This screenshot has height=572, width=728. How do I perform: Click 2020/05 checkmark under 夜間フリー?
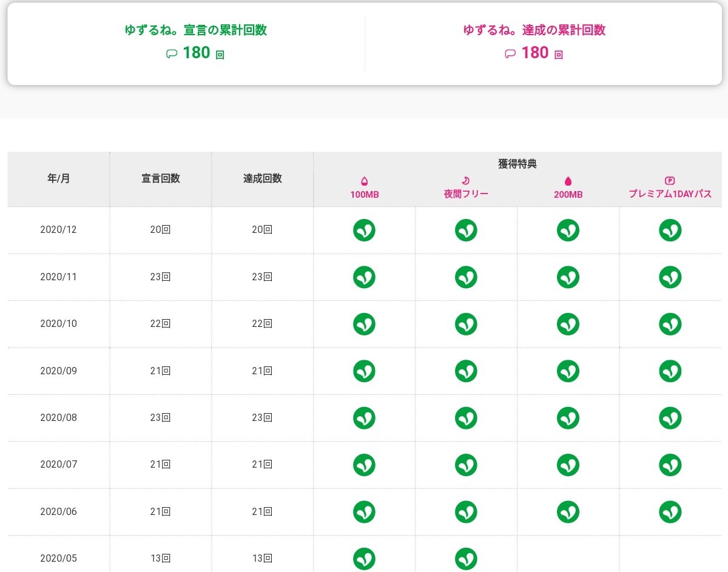(466, 558)
